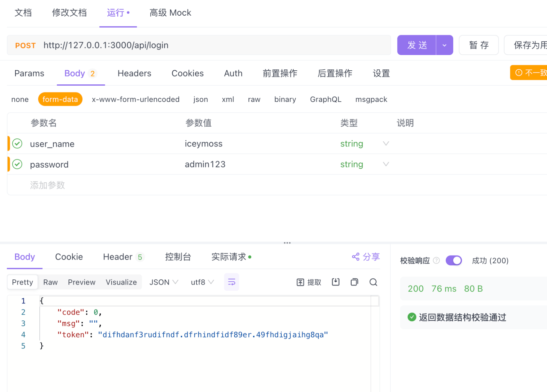Switch response view to Visualize
Image resolution: width=547 pixels, height=392 pixels.
(x=121, y=282)
